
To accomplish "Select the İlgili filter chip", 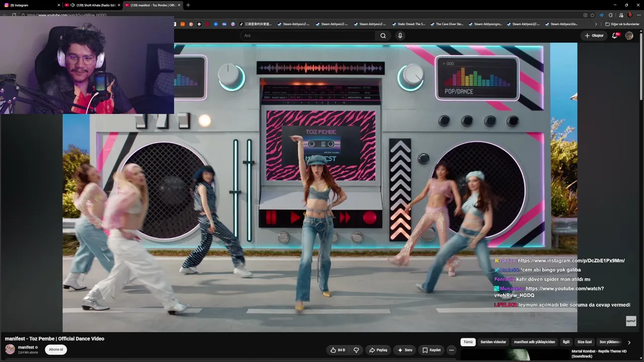I will click(566, 342).
